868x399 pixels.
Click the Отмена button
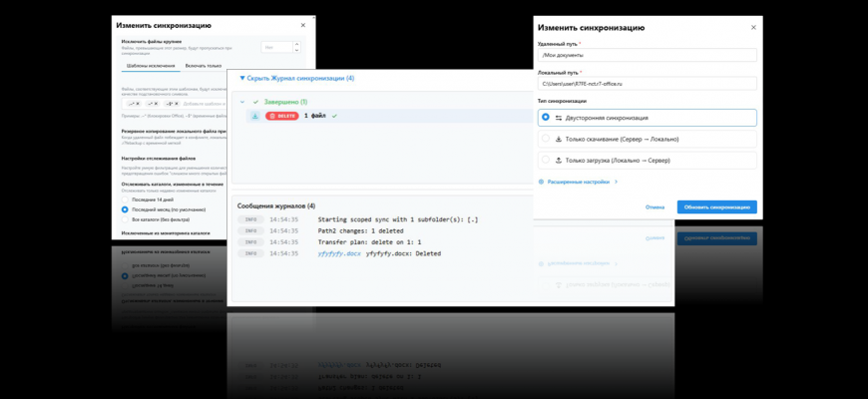click(654, 206)
